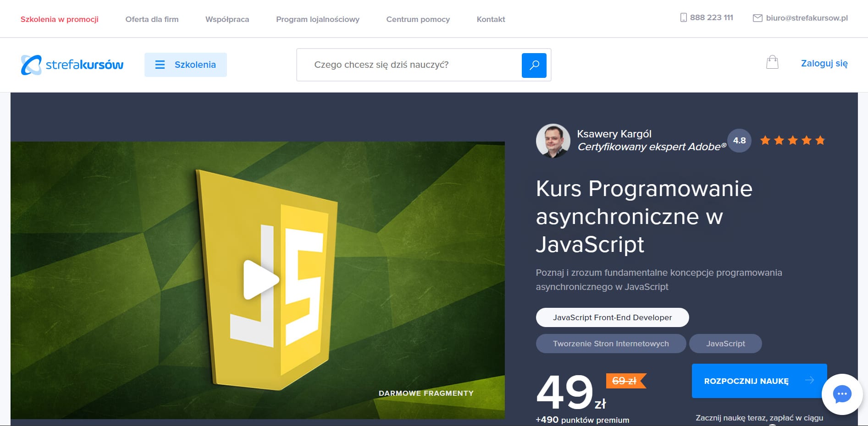Click Zaloguj się to sign in
Viewport: 868px width, 426px height.
(x=824, y=63)
